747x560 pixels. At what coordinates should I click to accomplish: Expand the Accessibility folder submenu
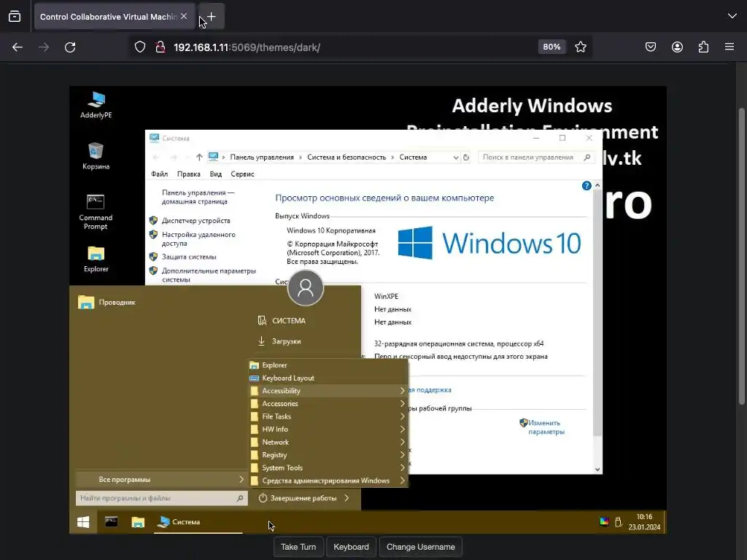(x=328, y=391)
